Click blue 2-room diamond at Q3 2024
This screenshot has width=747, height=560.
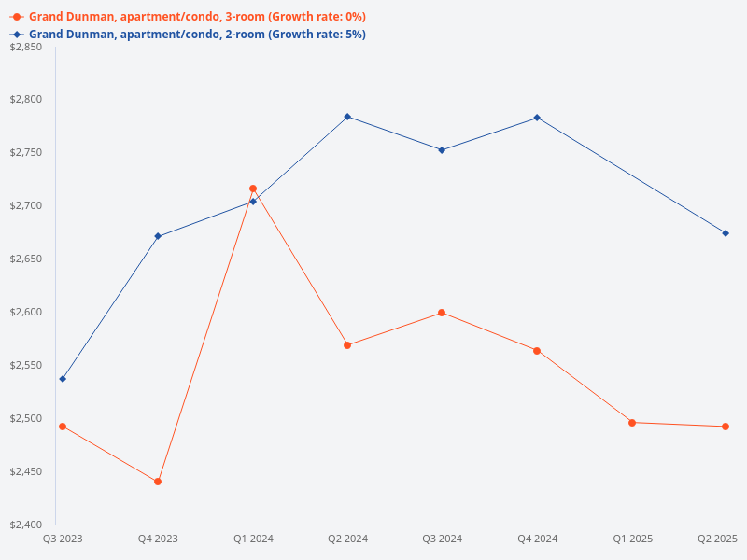pos(442,150)
